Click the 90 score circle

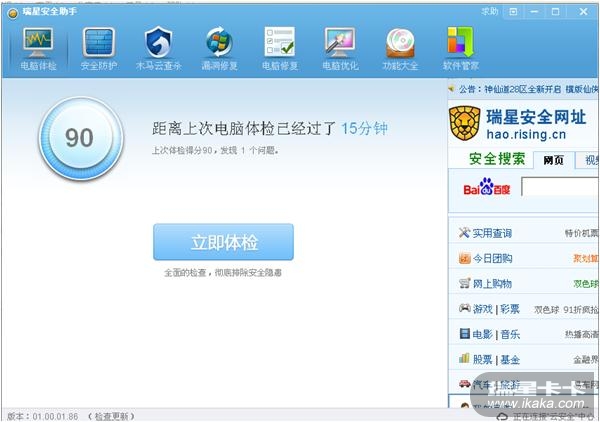pos(80,138)
